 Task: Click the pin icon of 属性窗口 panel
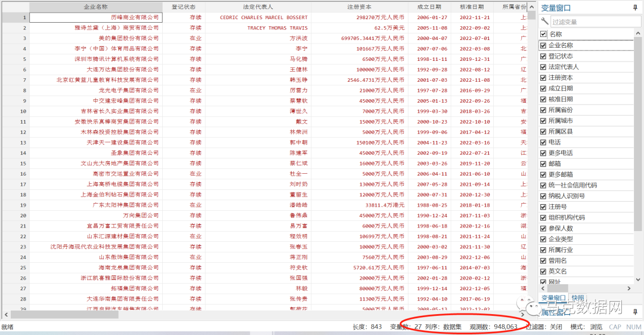coord(636,312)
